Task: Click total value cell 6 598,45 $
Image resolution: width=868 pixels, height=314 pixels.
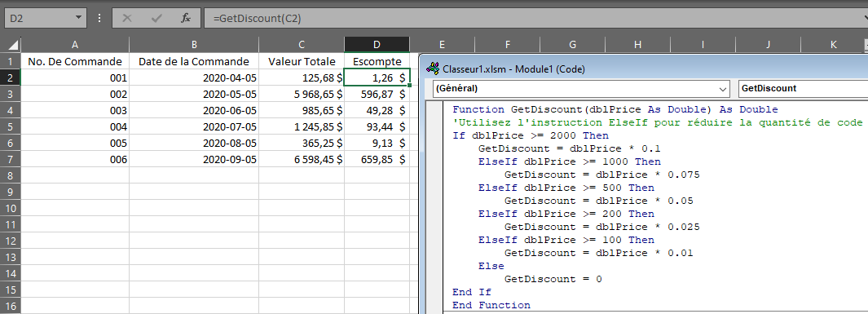Action: (302, 160)
